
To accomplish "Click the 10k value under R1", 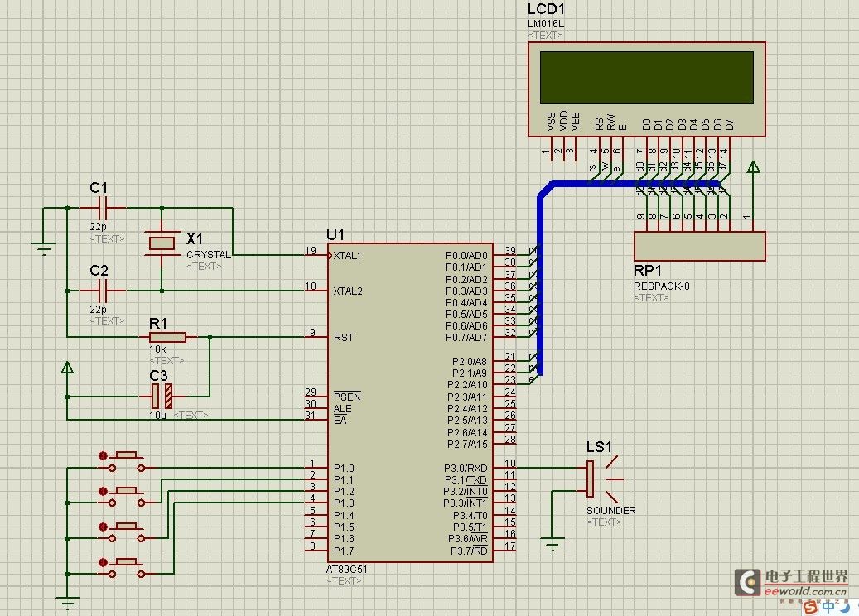I will tap(157, 349).
